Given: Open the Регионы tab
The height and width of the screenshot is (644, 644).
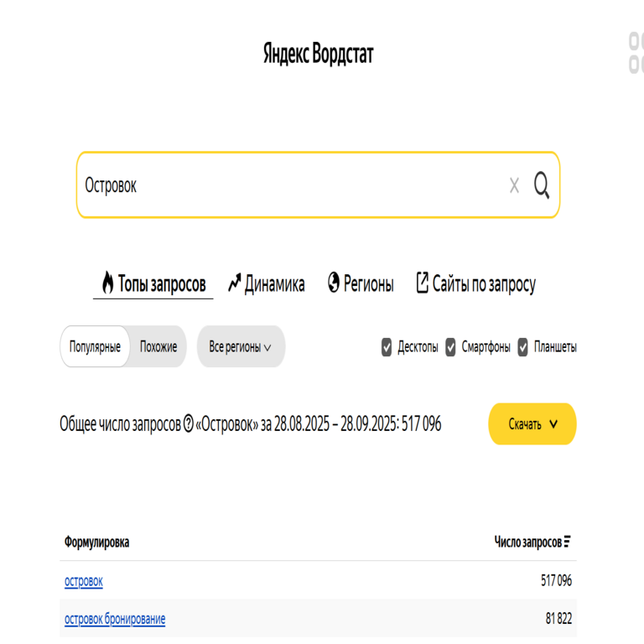Looking at the screenshot, I should click(361, 284).
